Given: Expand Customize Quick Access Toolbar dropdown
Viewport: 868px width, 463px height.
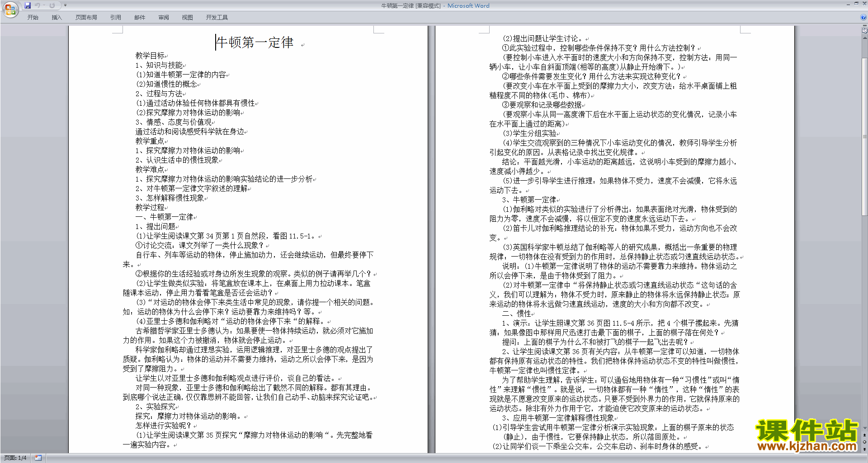Looking at the screenshot, I should [x=65, y=5].
